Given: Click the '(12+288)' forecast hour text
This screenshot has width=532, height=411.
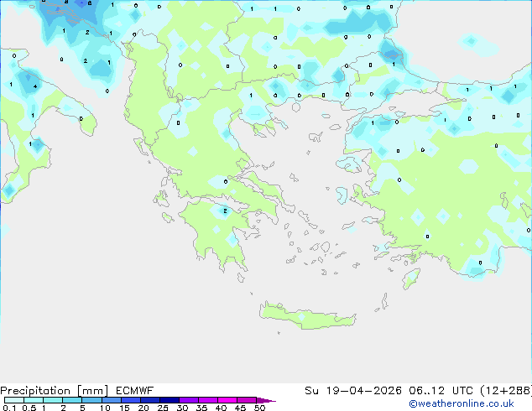Looking at the screenshot, I should pos(506,391).
